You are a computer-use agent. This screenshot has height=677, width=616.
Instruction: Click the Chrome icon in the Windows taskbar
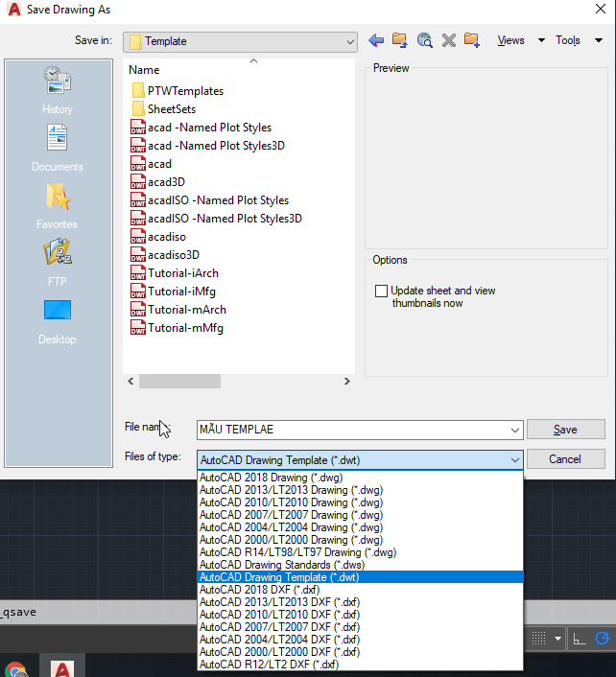[16, 669]
